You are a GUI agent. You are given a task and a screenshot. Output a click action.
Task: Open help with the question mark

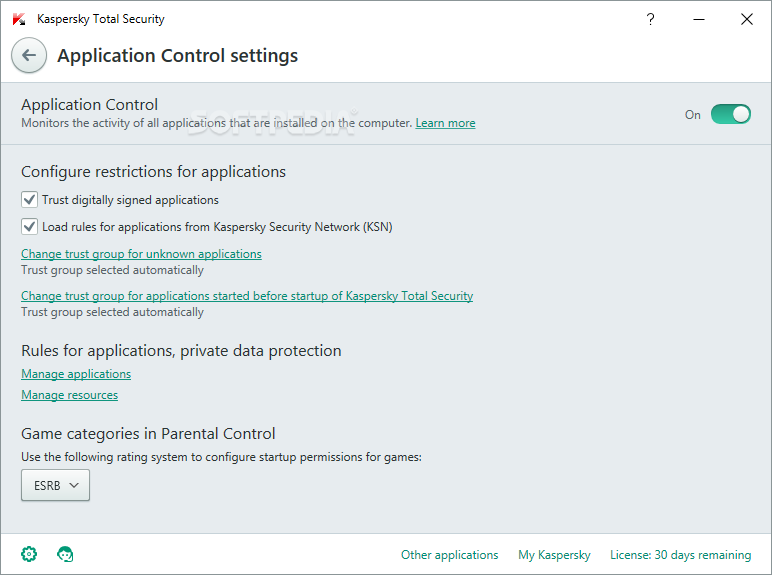point(650,19)
